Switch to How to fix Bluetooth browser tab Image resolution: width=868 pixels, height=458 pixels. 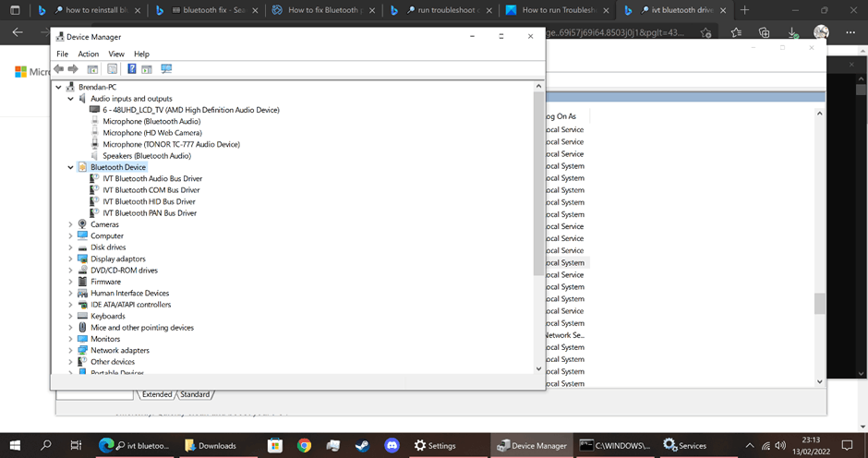coord(323,10)
